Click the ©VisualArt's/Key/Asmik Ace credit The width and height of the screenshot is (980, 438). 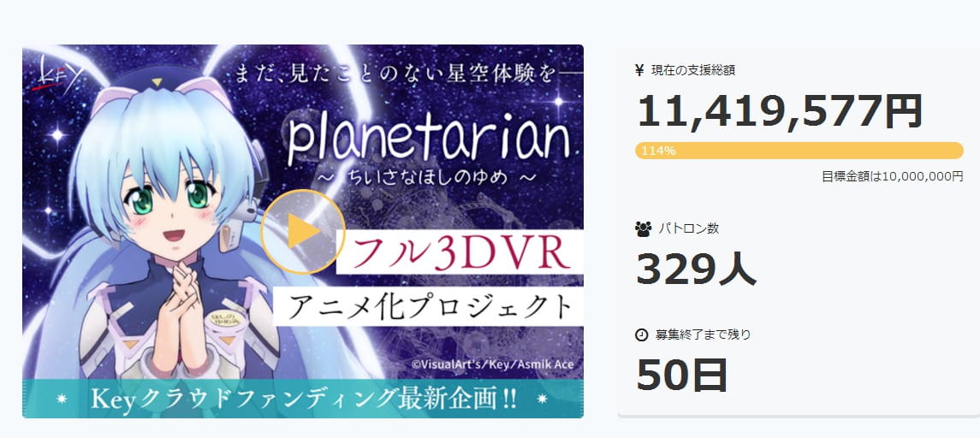(x=492, y=364)
